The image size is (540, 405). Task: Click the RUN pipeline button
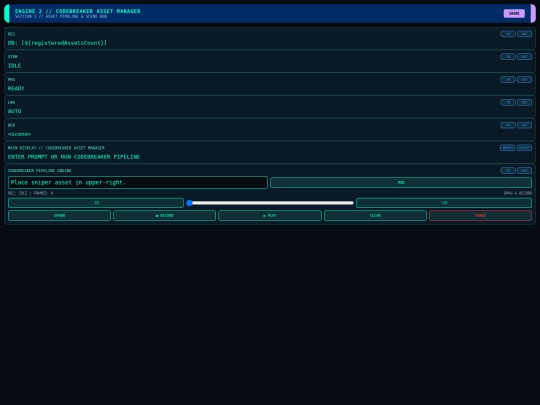click(x=401, y=183)
